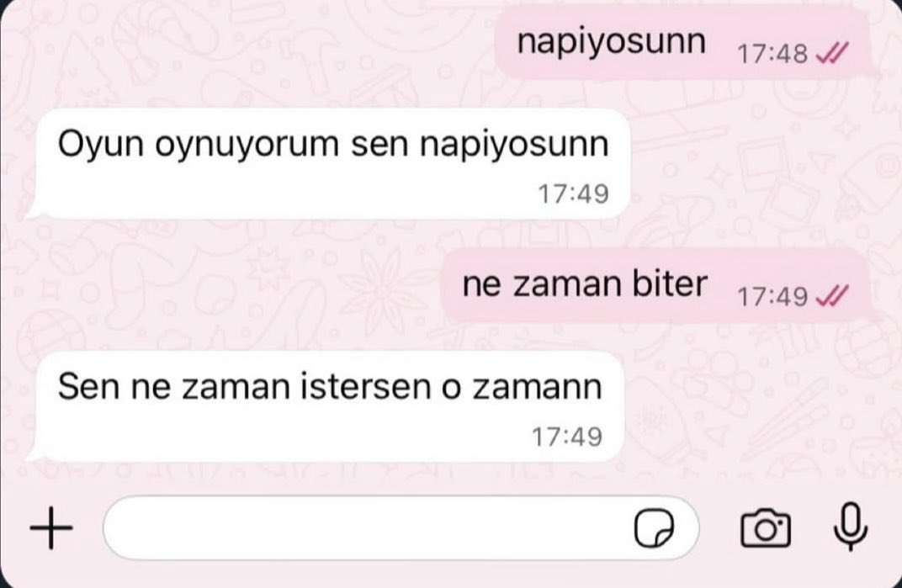
Task: Select the 'ne zaman biter' message bubble
Action: 655,286
